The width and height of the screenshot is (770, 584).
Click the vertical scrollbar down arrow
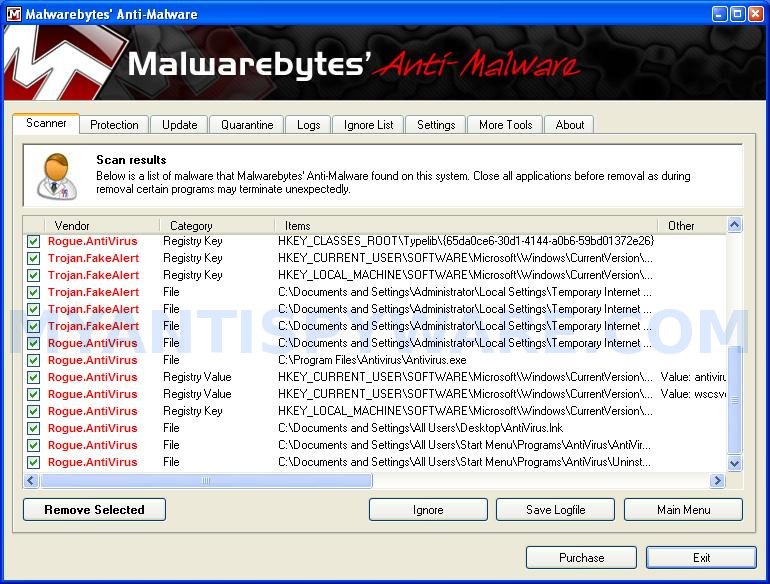734,463
